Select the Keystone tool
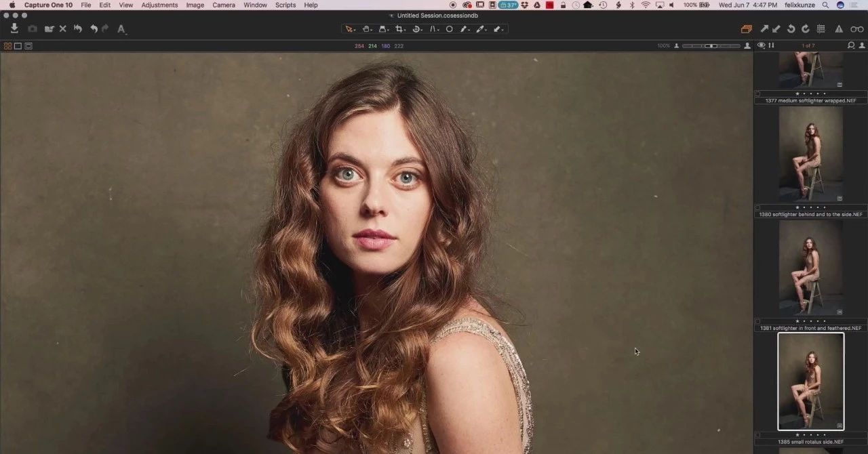 [434, 29]
